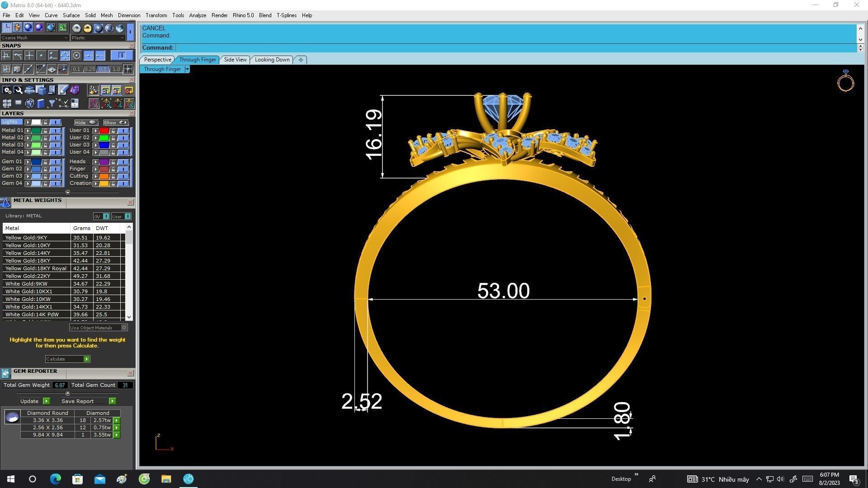This screenshot has width=868, height=488.
Task: Toggle lock on Metal 01 layer
Action: pyautogui.click(x=45, y=131)
